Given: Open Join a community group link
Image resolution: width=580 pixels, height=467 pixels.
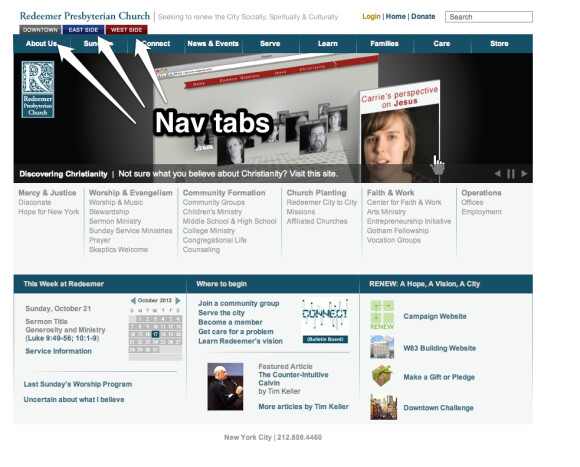Looking at the screenshot, I should coord(239,304).
